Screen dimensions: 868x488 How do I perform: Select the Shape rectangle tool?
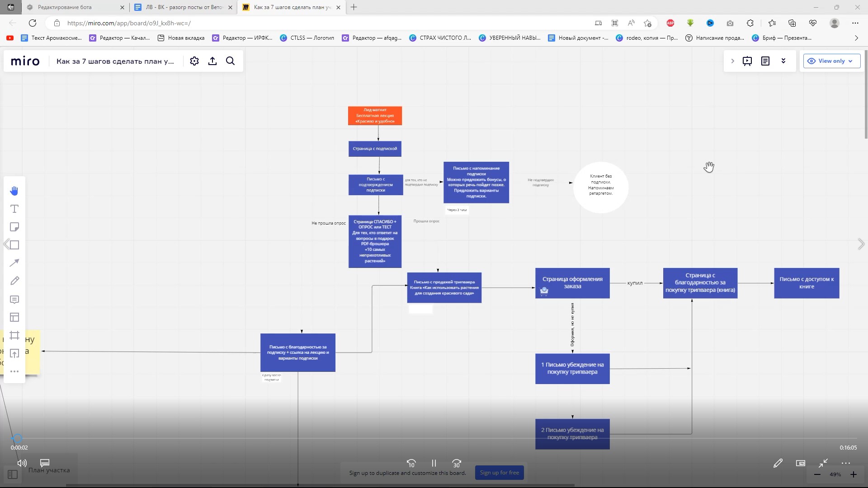click(14, 245)
